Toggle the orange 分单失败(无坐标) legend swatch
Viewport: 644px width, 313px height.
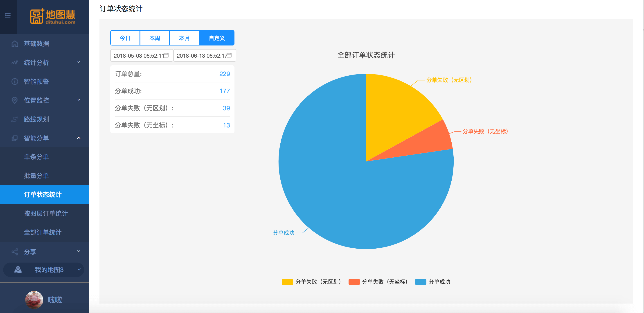point(354,282)
